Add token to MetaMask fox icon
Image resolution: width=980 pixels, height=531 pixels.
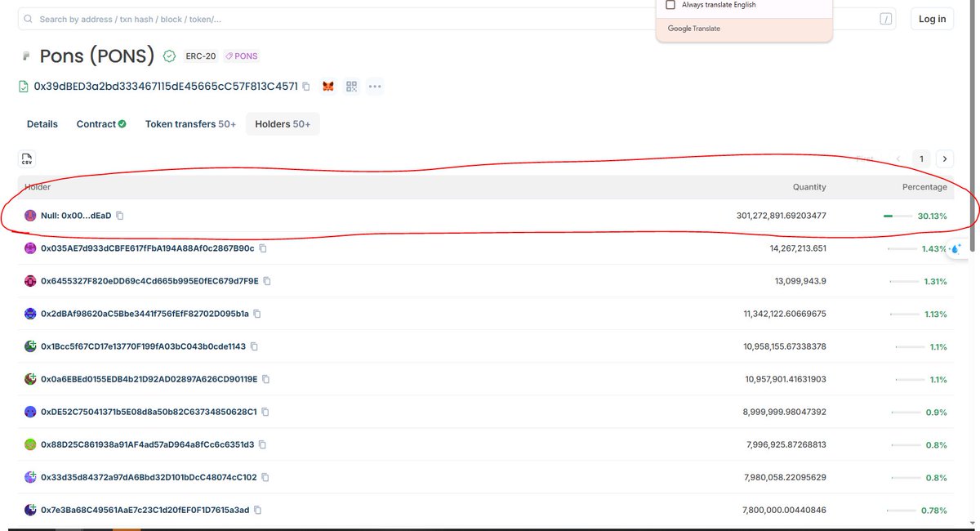coord(328,86)
